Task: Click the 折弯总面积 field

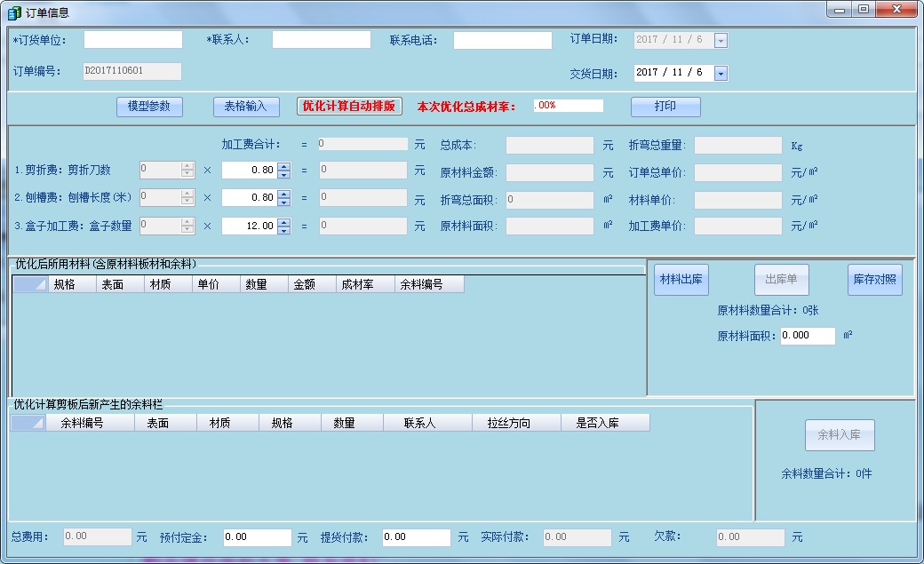Action: click(550, 200)
